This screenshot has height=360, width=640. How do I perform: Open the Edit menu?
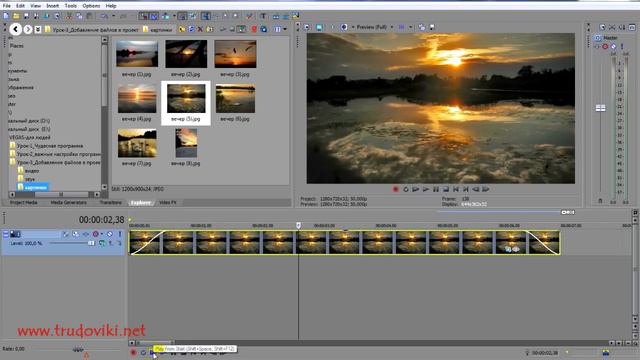pyautogui.click(x=20, y=6)
